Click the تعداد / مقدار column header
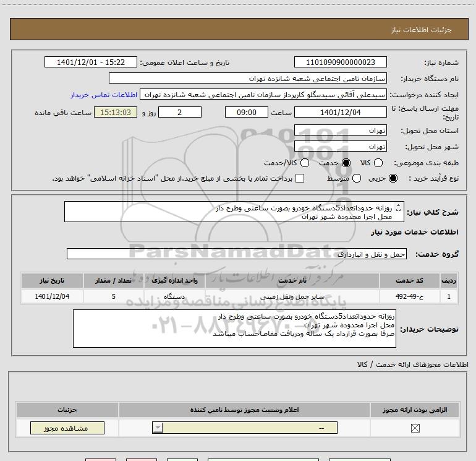 click(x=114, y=280)
